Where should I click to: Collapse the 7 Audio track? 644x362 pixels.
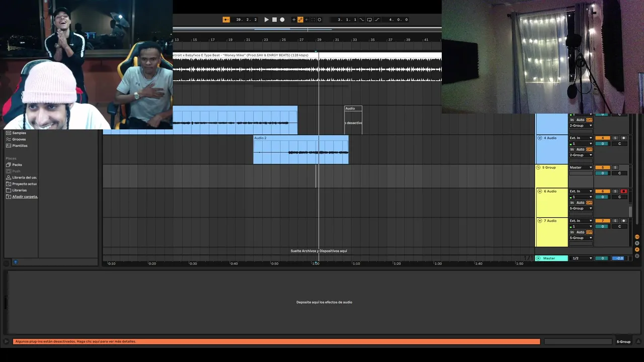click(540, 221)
